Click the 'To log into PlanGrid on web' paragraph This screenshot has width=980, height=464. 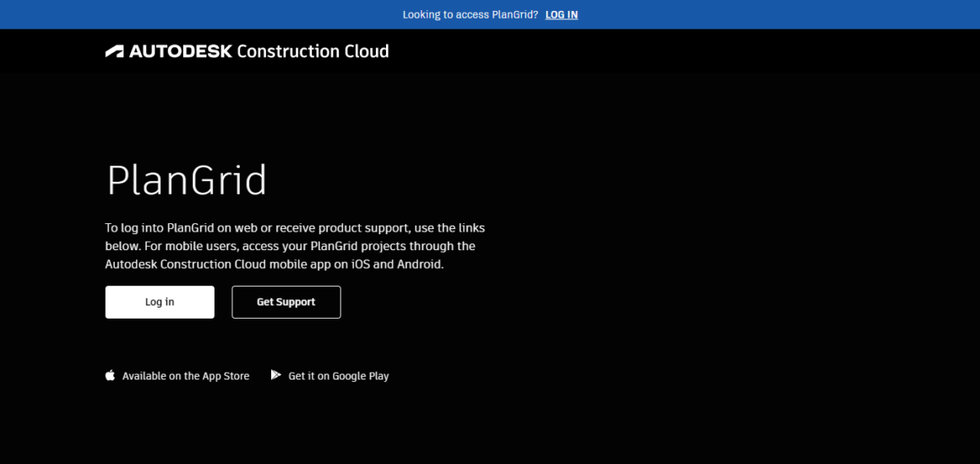pyautogui.click(x=295, y=246)
